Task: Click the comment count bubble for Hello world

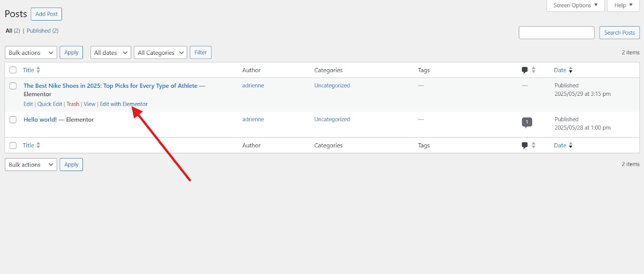Action: tap(526, 122)
